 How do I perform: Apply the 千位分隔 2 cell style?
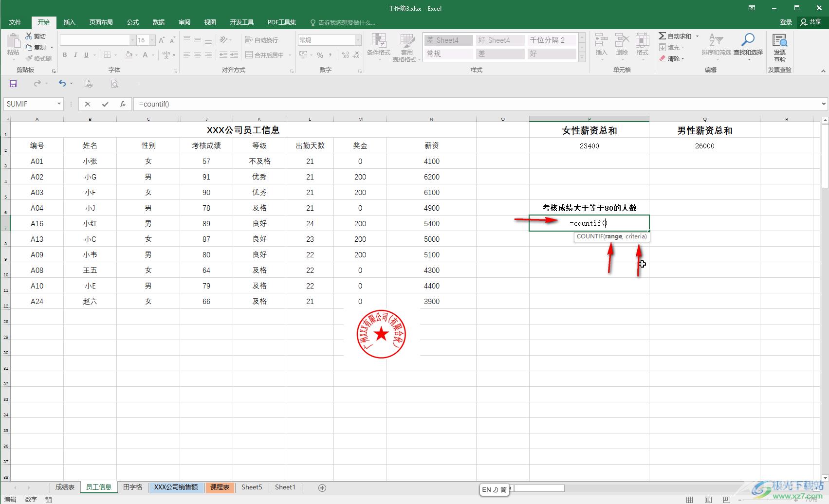pyautogui.click(x=552, y=40)
